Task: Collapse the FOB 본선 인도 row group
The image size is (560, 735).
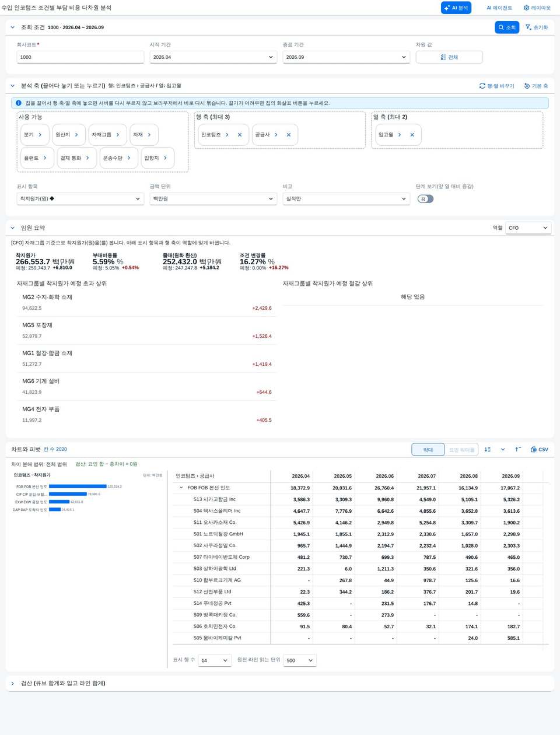Action: (181, 488)
